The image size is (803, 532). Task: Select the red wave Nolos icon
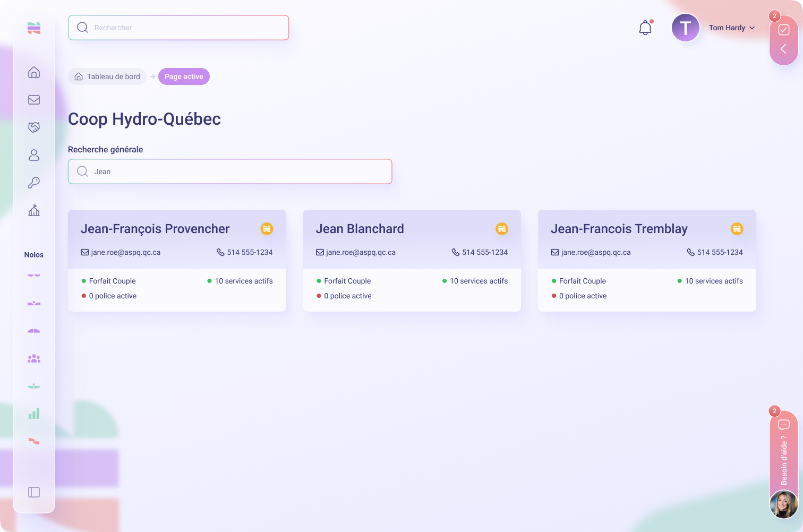34,441
